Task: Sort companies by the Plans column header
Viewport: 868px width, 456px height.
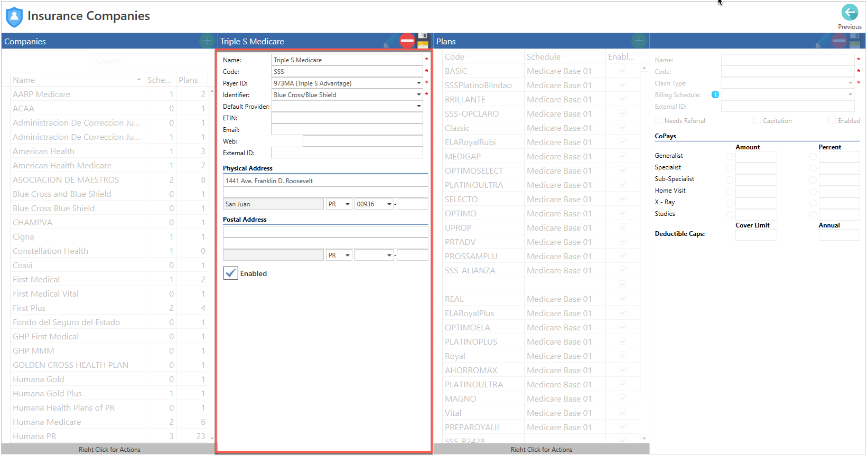Action: pos(192,80)
